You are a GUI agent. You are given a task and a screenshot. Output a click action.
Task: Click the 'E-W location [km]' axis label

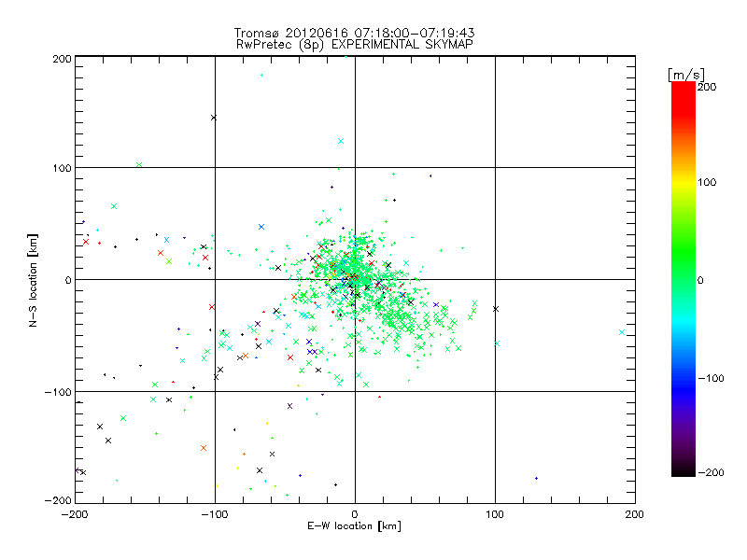pos(354,526)
